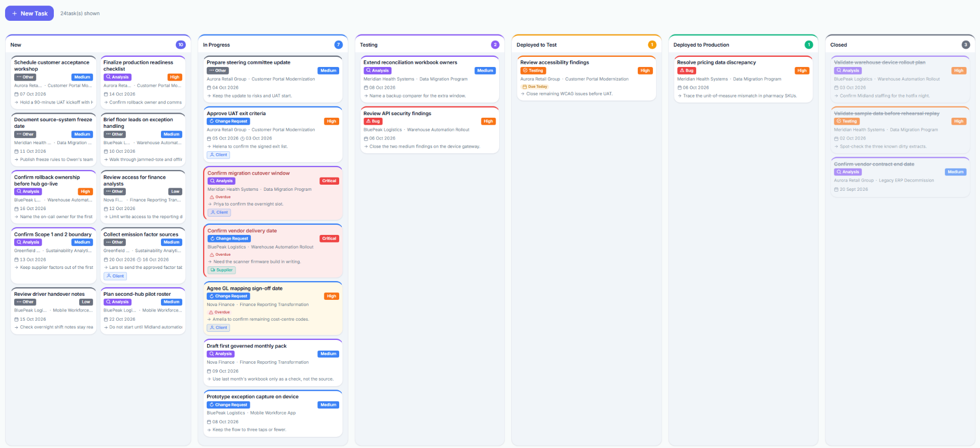Open the Validate sample data before rehearsal replay card
The width and height of the screenshot is (980, 448).
click(x=900, y=130)
